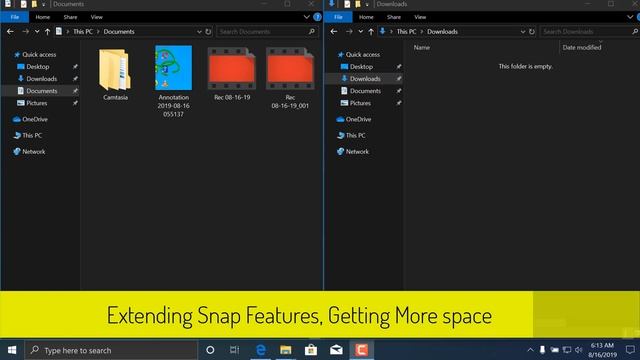
Task: Select OneDrive in Documents window sidebar
Action: pos(35,119)
